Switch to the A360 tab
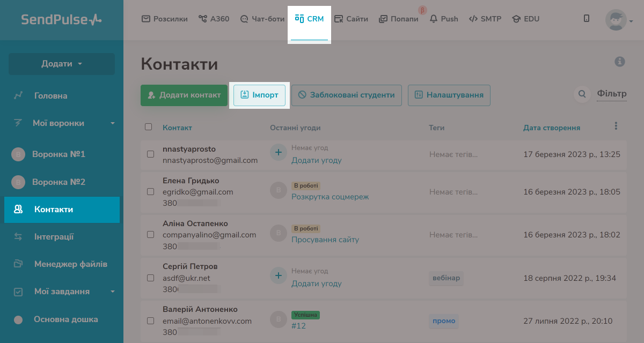This screenshot has height=343, width=644. pyautogui.click(x=214, y=19)
